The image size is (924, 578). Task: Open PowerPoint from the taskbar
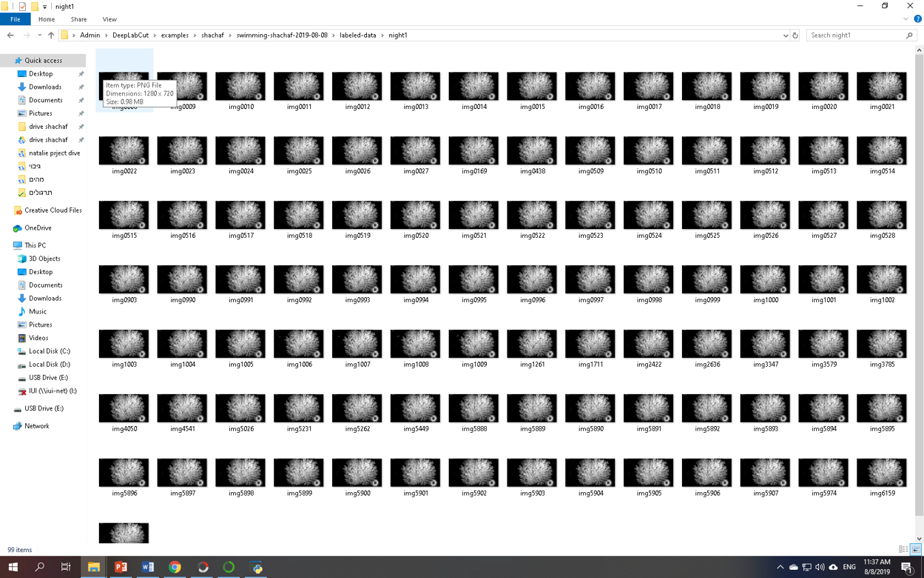coord(121,566)
